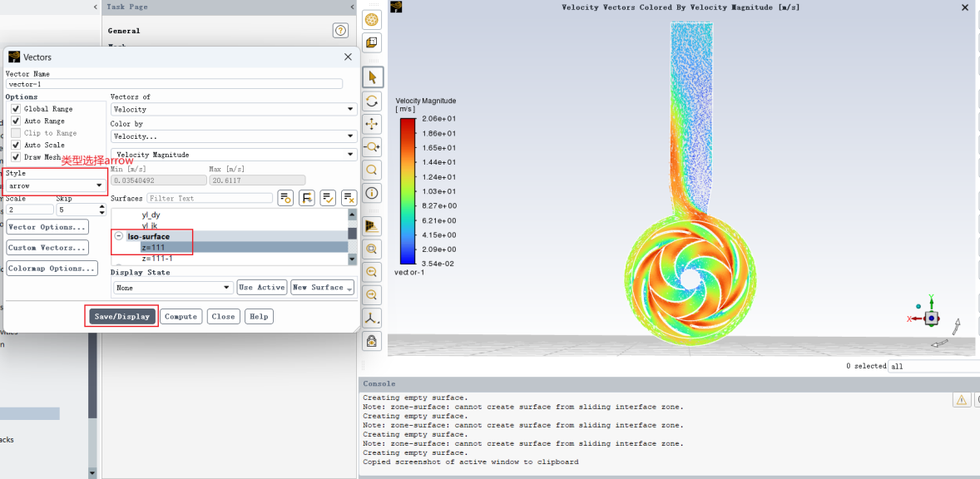This screenshot has width=980, height=479.
Task: Open the axis orientation views icon
Action: [373, 317]
